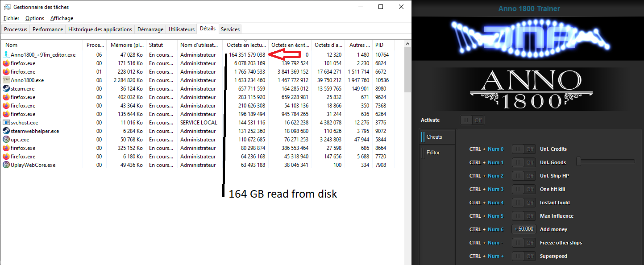Open the Editor section in the trainer
Viewport: 644px width, 265px height.
point(433,153)
